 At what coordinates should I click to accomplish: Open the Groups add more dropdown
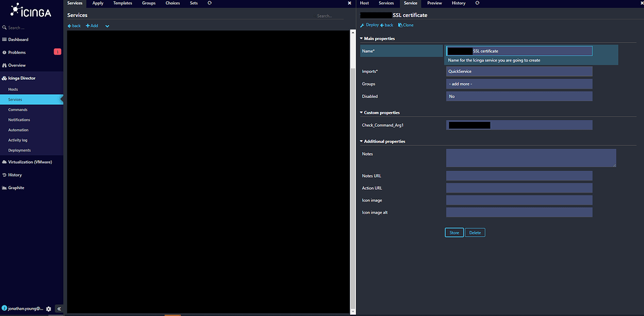point(519,84)
